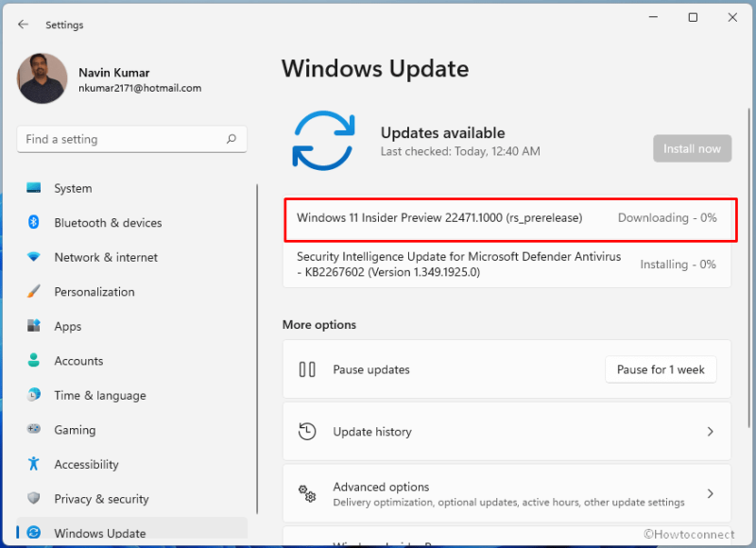Click the Downloading - 0% status
This screenshot has height=548, width=756.
[x=667, y=218]
